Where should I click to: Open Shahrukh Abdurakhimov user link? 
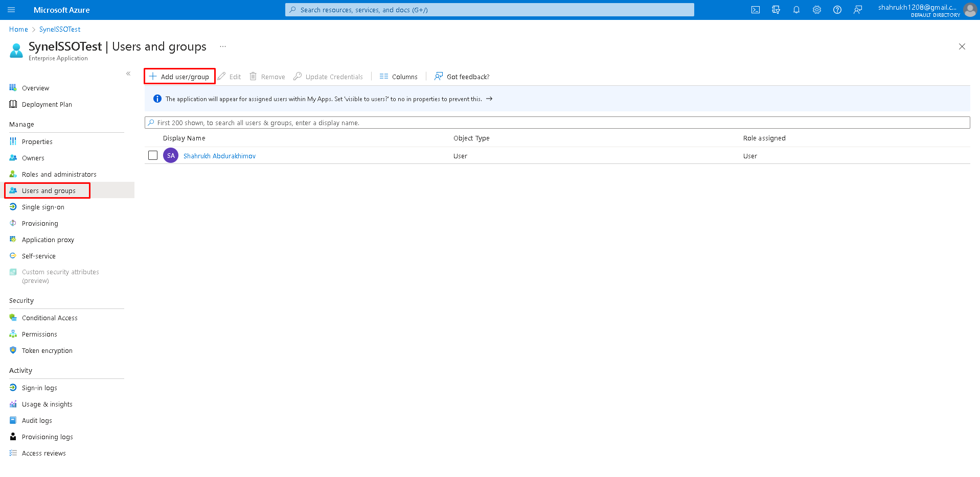coord(219,156)
